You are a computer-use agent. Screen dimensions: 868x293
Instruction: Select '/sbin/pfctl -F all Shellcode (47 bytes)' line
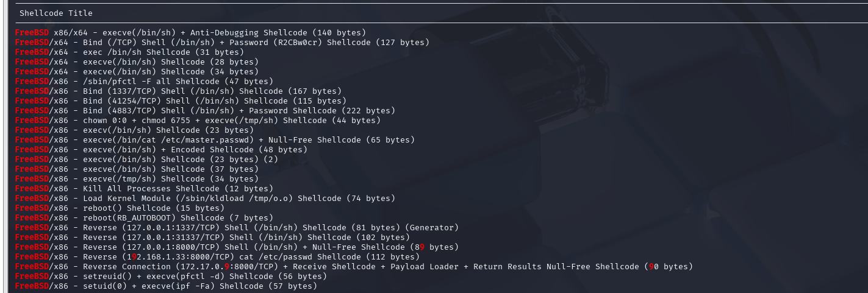pyautogui.click(x=144, y=81)
